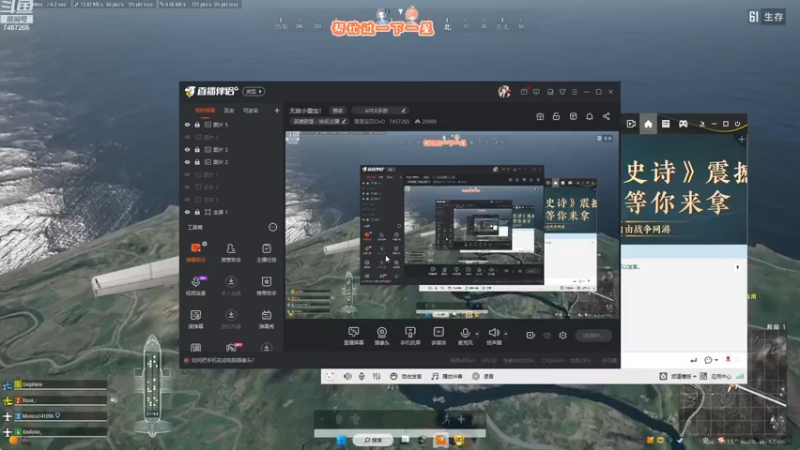The image size is (800, 450).
Task: Click the banner image in the right window
Action: click(x=684, y=190)
